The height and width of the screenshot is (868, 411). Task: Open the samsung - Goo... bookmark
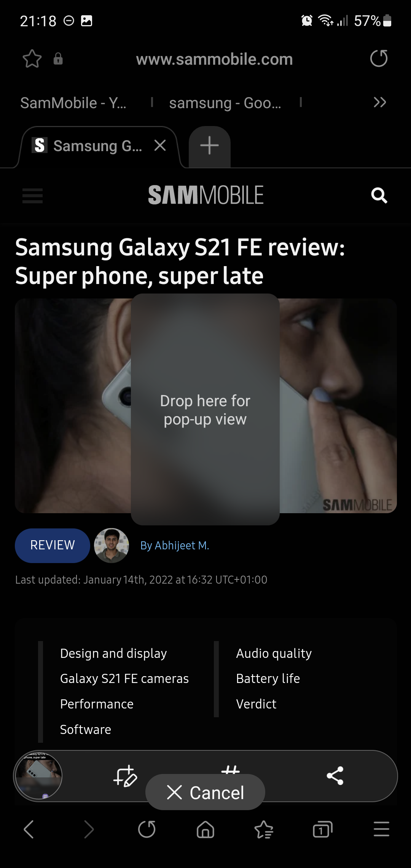(x=225, y=103)
